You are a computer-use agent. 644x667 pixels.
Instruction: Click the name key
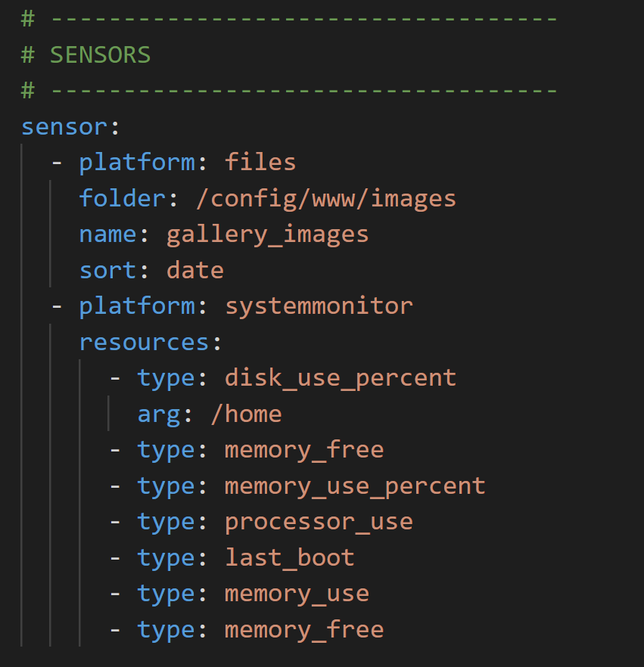pyautogui.click(x=107, y=234)
